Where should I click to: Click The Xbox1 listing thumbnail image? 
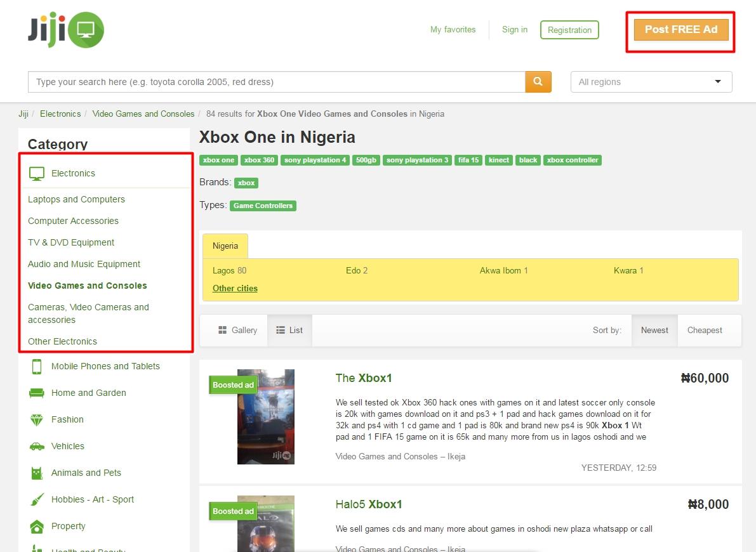(x=266, y=417)
